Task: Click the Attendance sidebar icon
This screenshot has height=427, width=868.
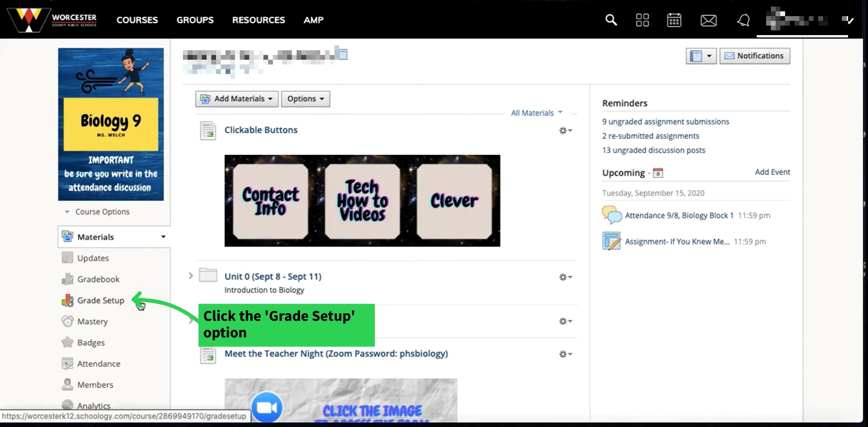Action: click(x=67, y=363)
